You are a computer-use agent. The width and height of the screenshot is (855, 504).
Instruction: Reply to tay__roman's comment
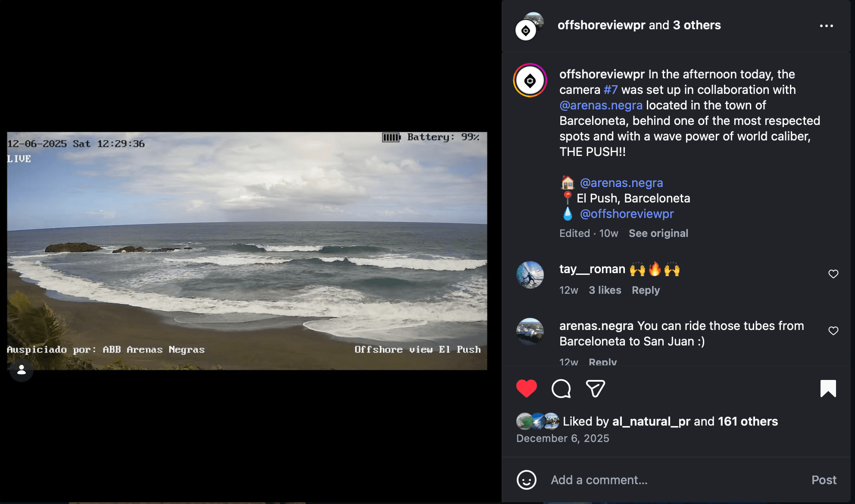tap(646, 290)
